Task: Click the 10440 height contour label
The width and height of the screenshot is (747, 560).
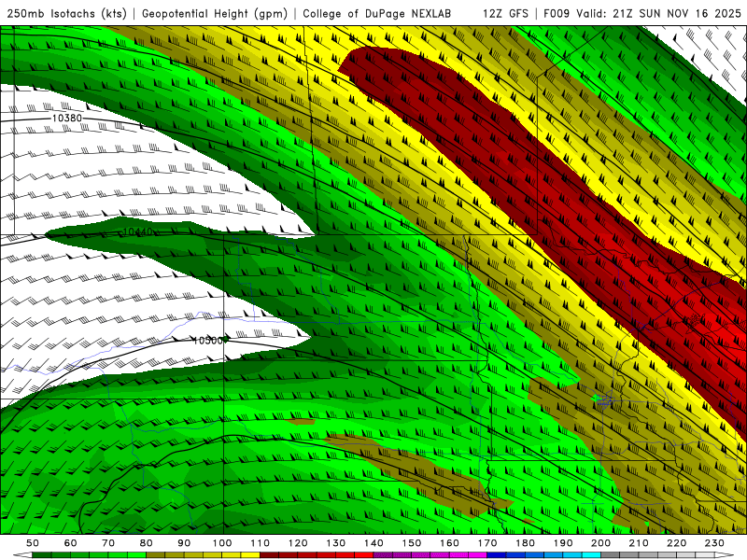Action: click(138, 231)
